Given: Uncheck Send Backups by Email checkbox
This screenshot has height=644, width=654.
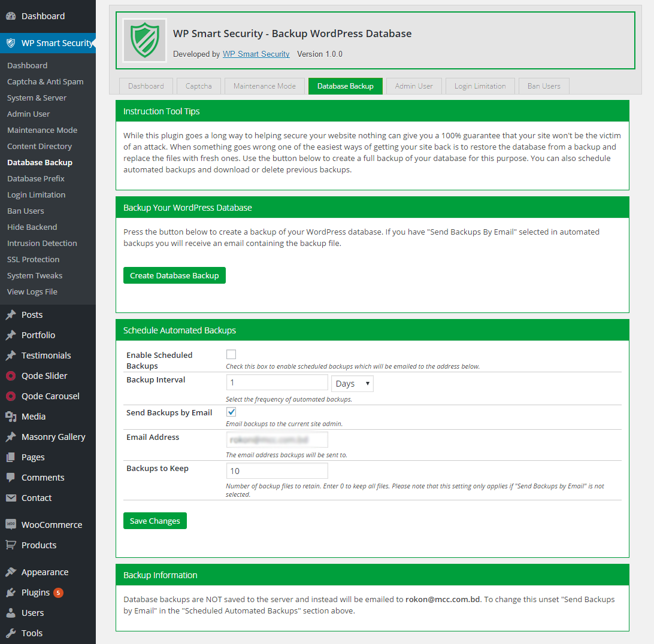Looking at the screenshot, I should (231, 412).
